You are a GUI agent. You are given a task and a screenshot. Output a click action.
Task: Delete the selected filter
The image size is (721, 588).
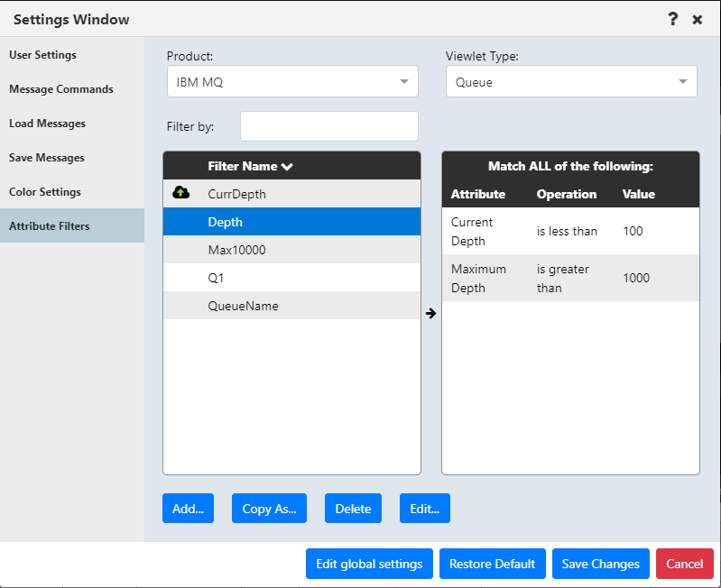353,509
